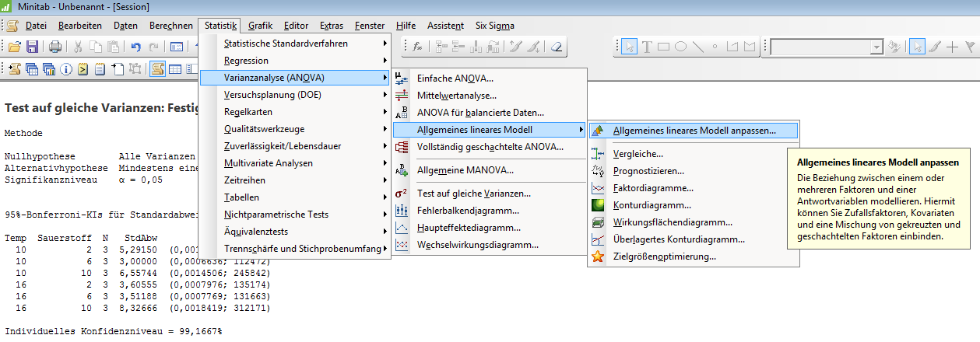Undo the last action
The width and height of the screenshot is (980, 342).
click(x=135, y=47)
